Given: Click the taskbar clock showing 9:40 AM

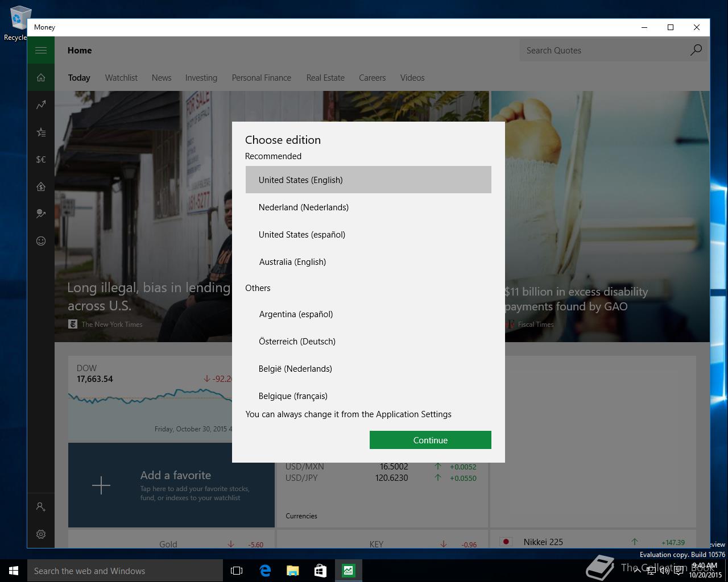Looking at the screenshot, I should pyautogui.click(x=705, y=571).
